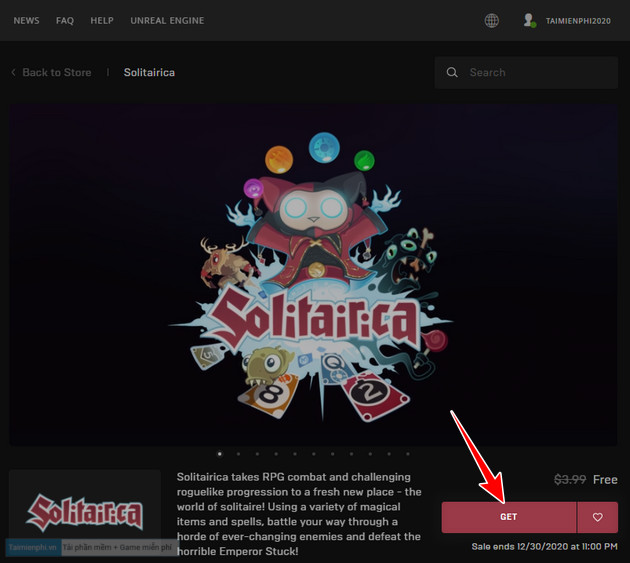Select the last carousel dot indicator

(x=407, y=453)
